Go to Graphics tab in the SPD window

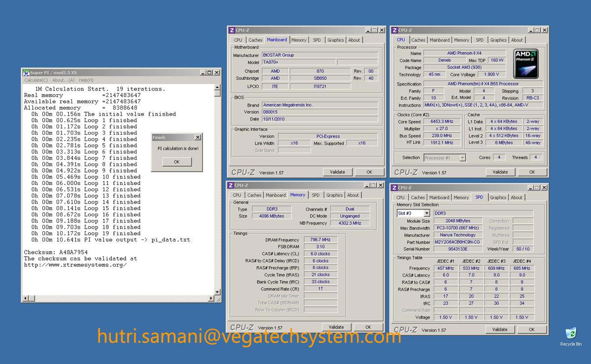pos(498,198)
